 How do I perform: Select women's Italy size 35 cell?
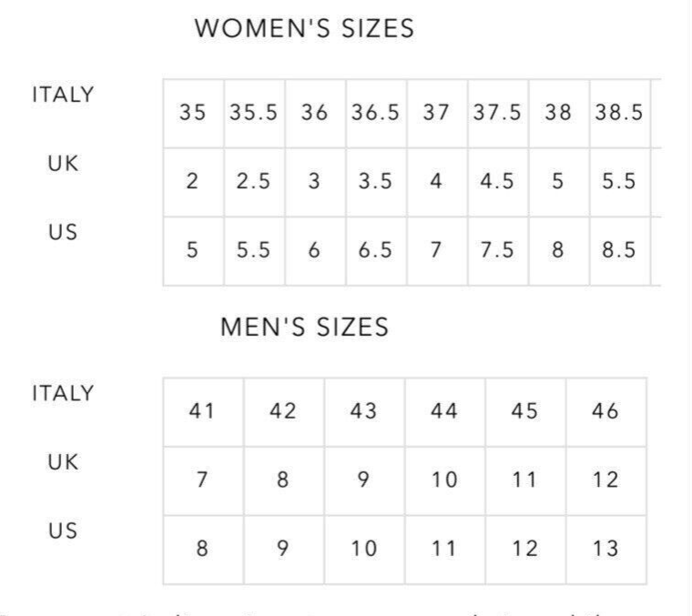pos(193,114)
